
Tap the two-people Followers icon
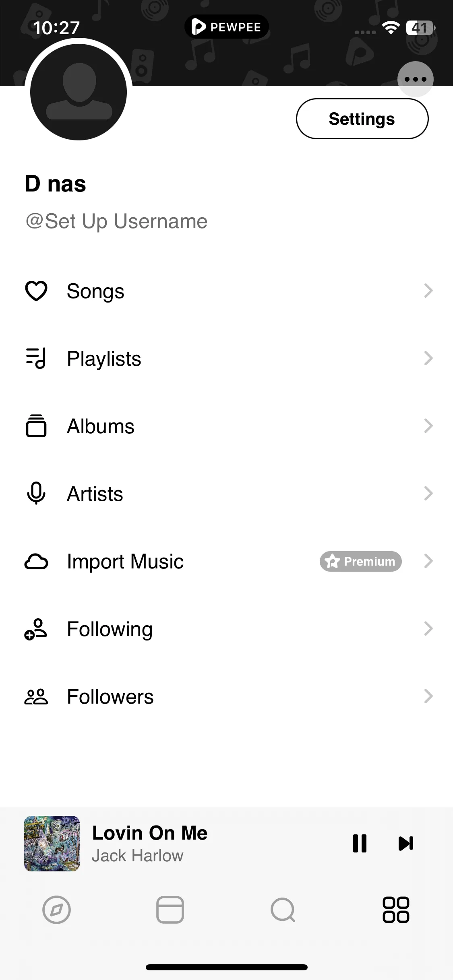pyautogui.click(x=36, y=697)
